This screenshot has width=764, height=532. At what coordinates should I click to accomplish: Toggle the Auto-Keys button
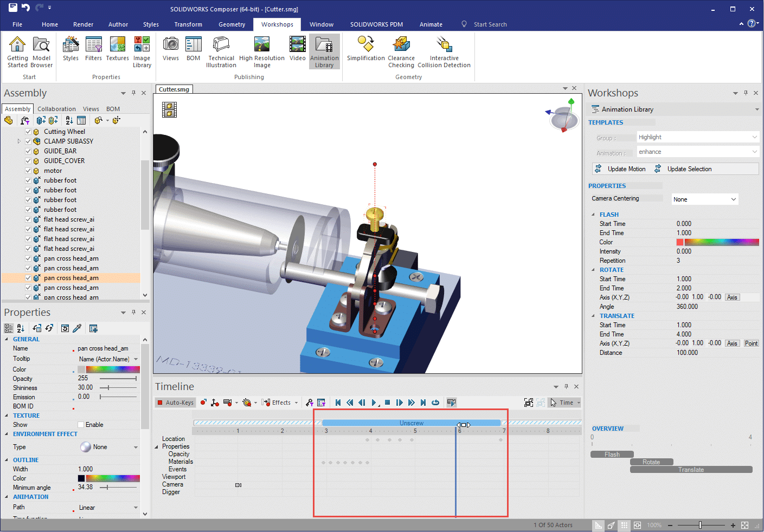click(175, 403)
